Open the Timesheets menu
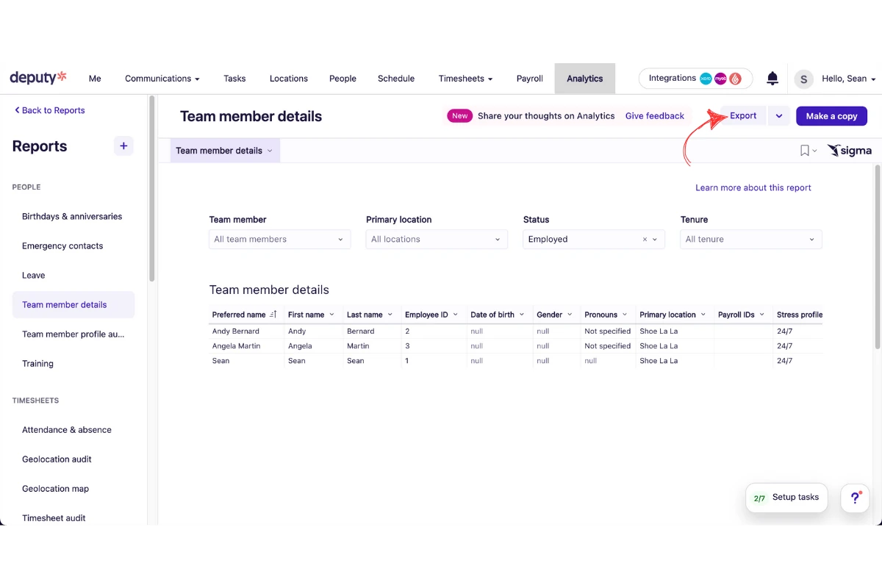Viewport: 882px width, 588px height. 465,79
